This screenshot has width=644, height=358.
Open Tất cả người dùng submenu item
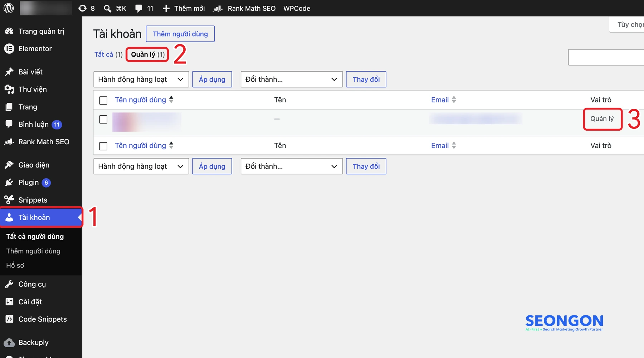tap(35, 237)
